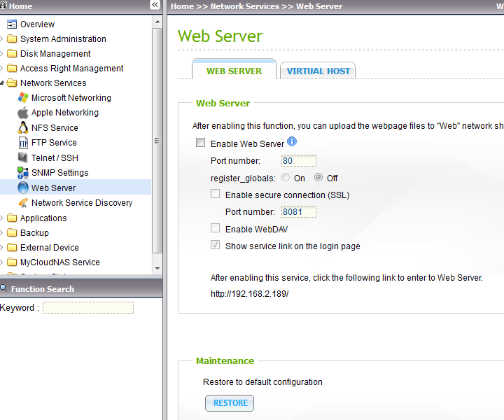Click info icon beside Enable Web Server
504x420 pixels.
click(292, 142)
